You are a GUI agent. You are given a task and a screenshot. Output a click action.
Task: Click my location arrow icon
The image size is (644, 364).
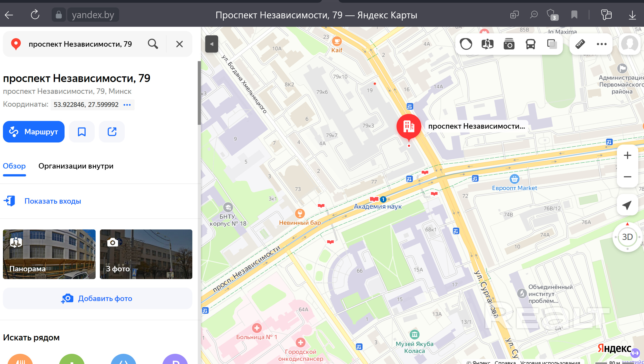(x=627, y=205)
